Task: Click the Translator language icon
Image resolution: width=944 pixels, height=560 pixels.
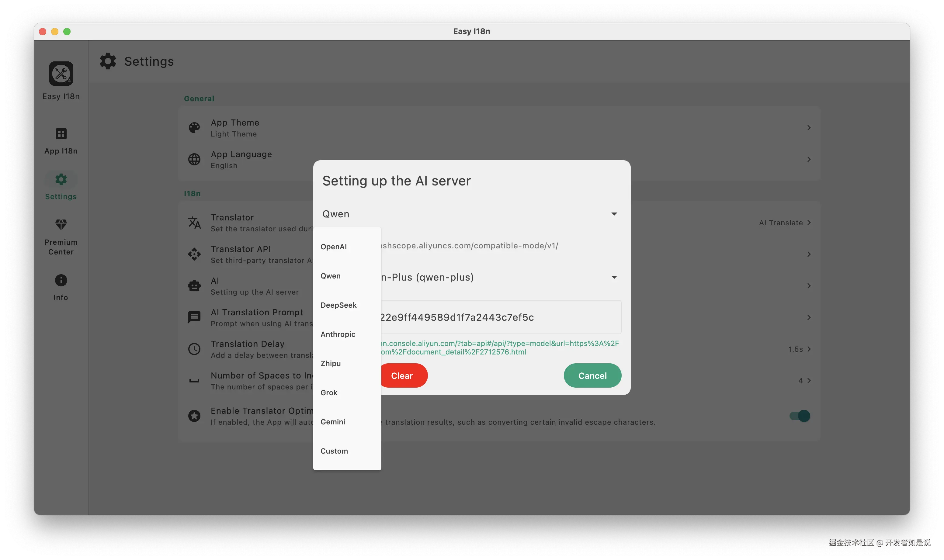Action: 194,223
